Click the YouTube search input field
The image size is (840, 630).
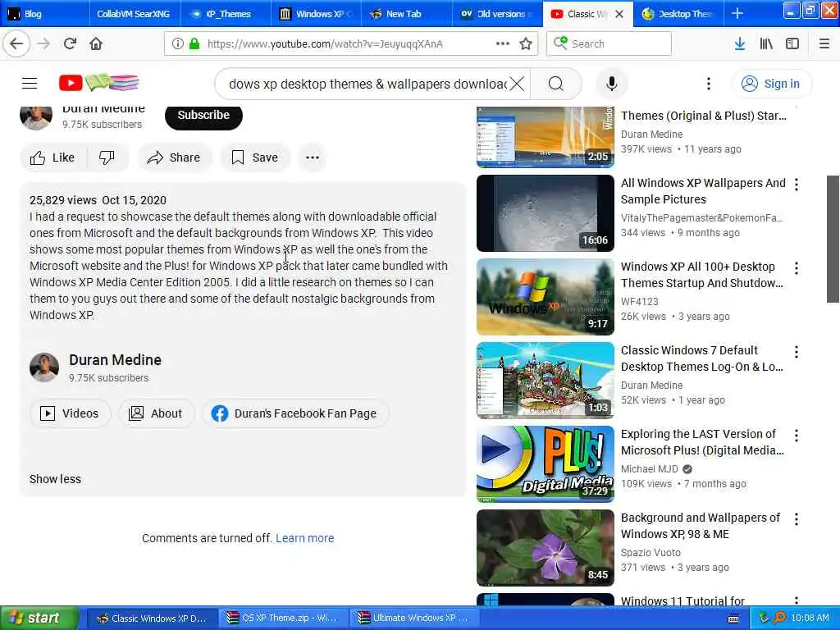point(367,84)
